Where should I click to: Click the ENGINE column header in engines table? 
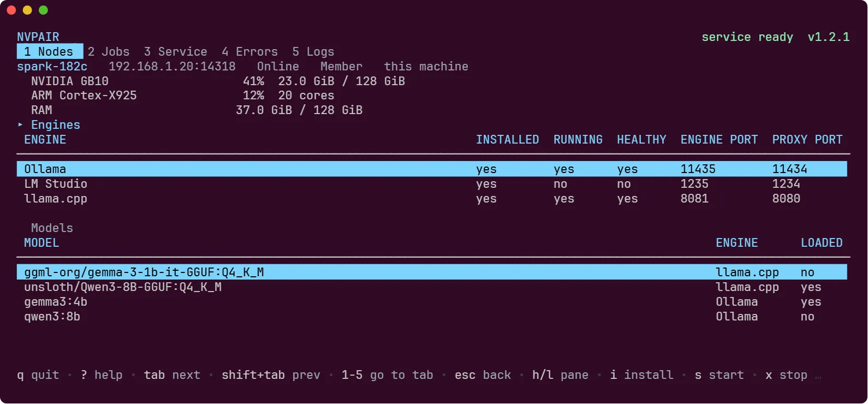(45, 139)
